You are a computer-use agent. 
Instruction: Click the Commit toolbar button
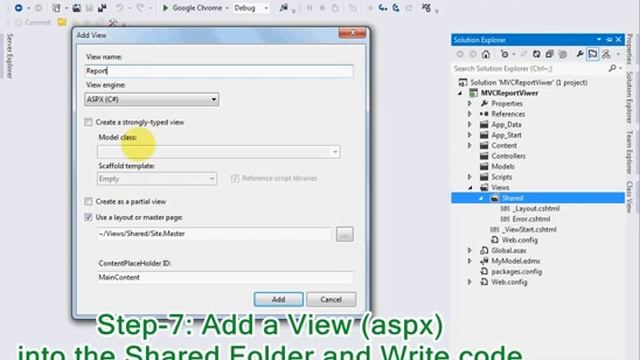pos(33,22)
